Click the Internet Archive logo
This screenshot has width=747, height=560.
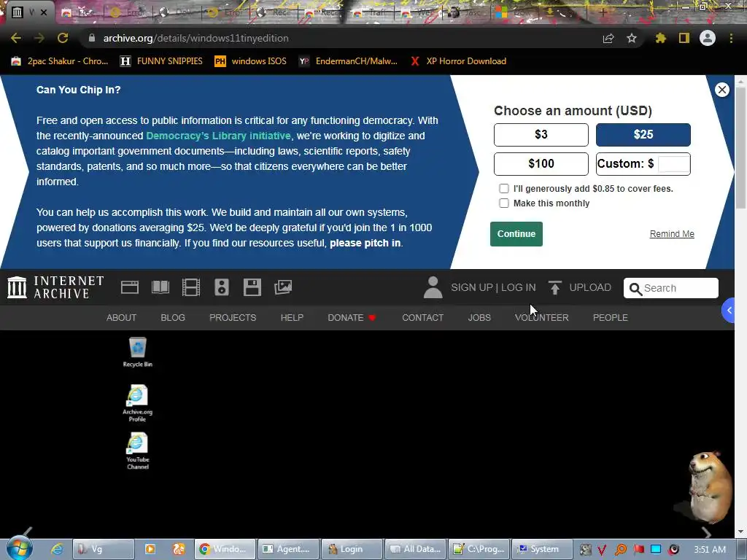[x=55, y=287]
